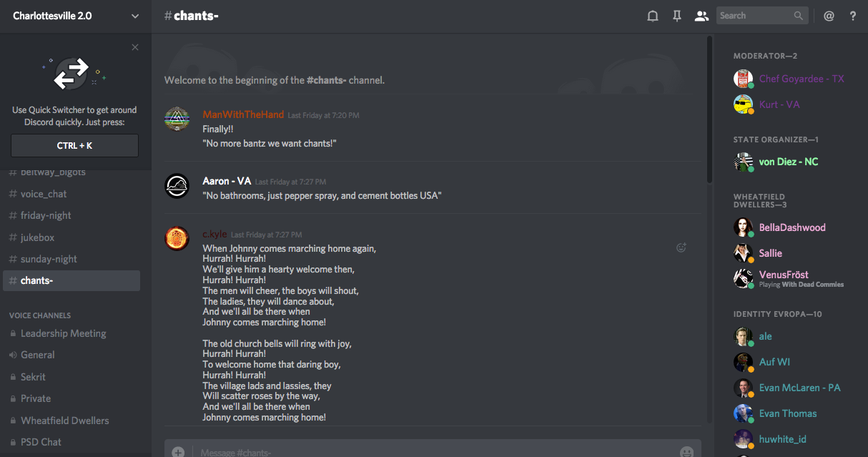Join the General voice channel
This screenshot has width=868, height=457.
pos(37,355)
